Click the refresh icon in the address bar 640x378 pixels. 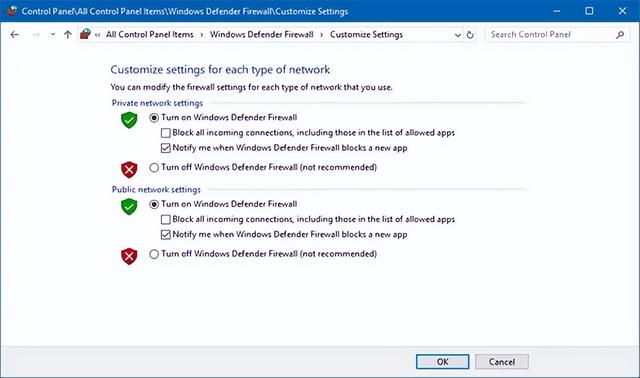coord(470,35)
